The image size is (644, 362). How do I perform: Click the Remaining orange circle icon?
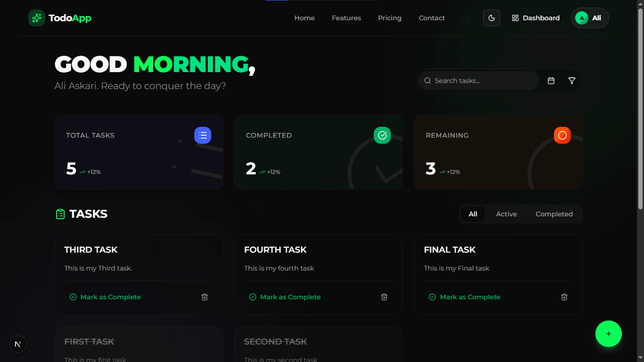(x=562, y=135)
